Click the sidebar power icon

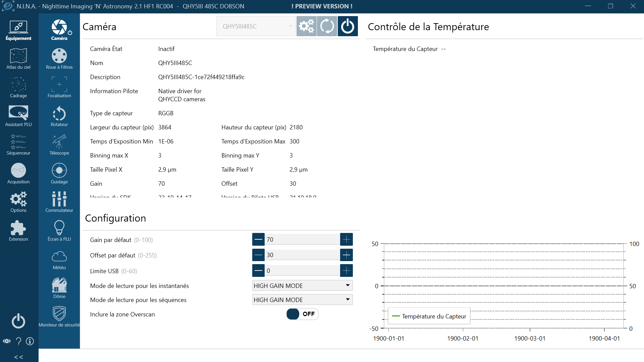[x=18, y=321]
